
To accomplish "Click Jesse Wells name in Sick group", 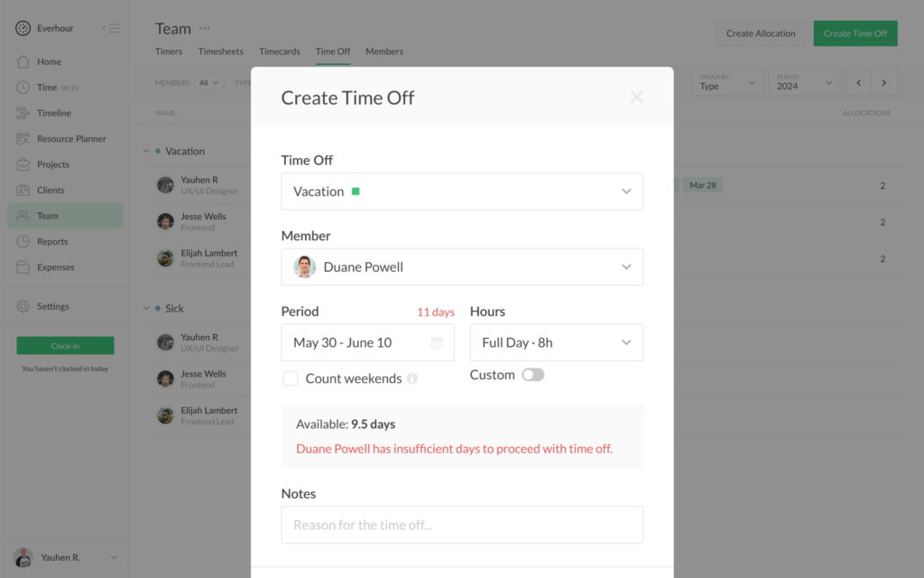I will (x=203, y=374).
